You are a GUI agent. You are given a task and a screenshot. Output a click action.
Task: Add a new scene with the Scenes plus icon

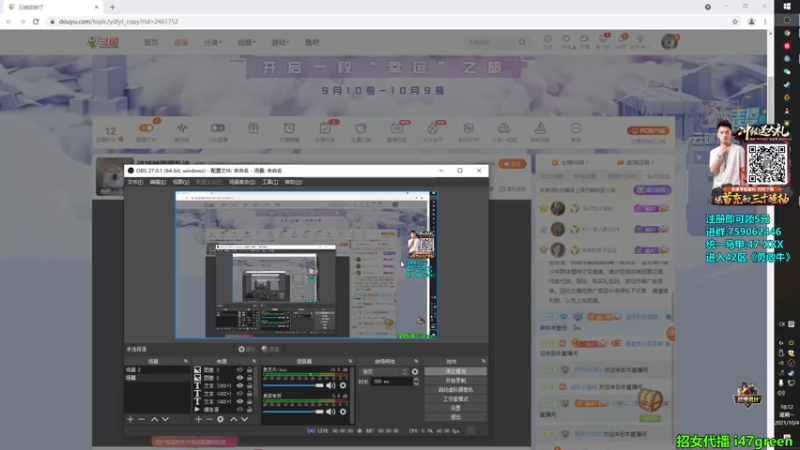[130, 419]
